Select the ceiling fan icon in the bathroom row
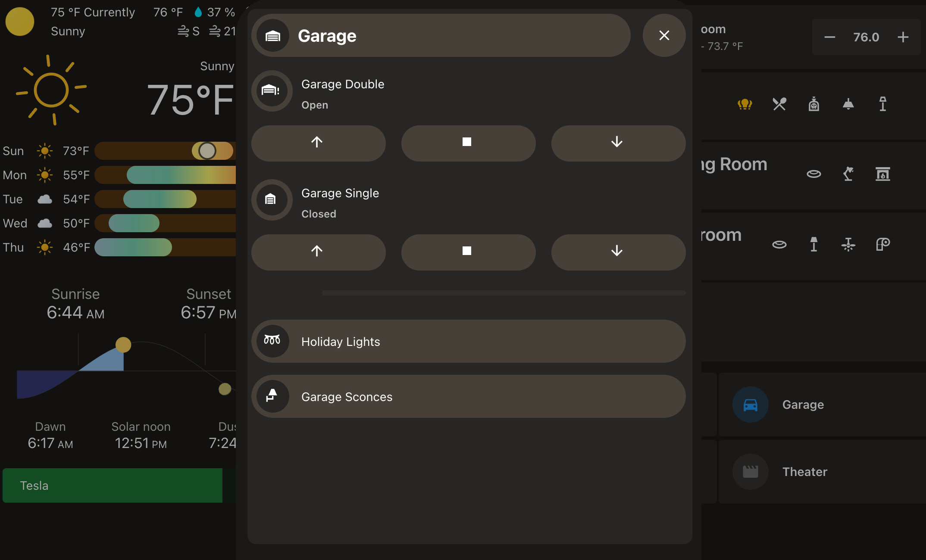926x560 pixels. click(x=847, y=245)
